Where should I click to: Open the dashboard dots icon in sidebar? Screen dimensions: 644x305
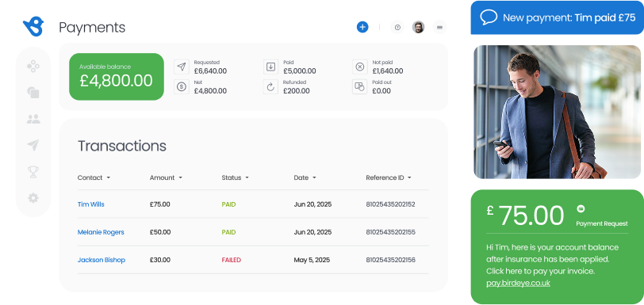(33, 66)
